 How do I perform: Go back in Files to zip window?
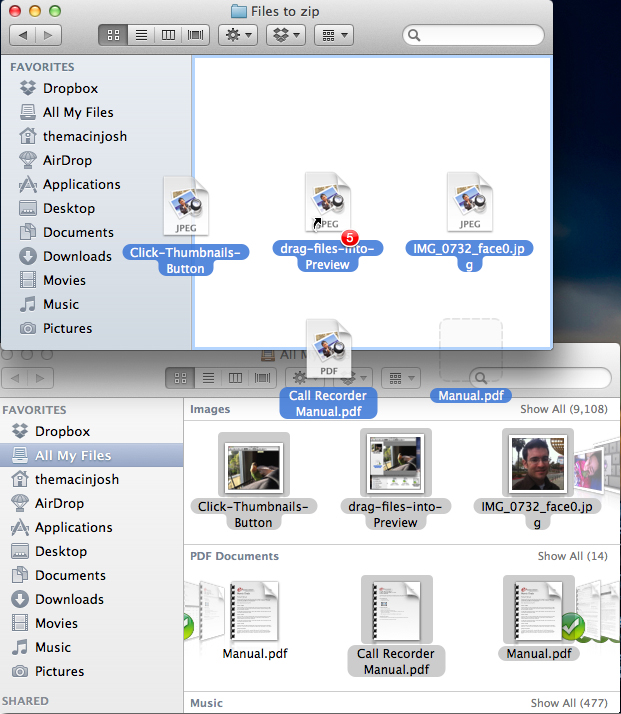[23, 35]
